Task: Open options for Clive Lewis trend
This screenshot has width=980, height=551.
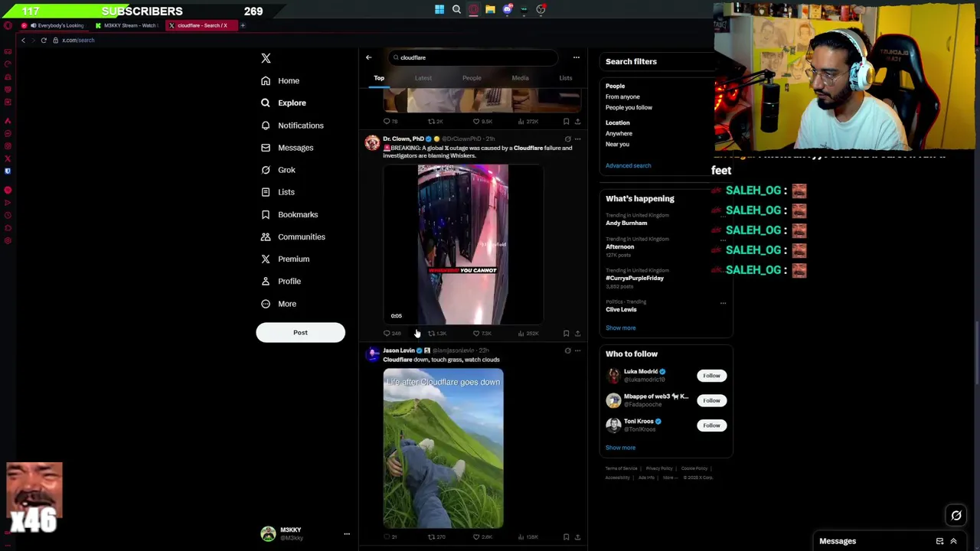Action: 723,303
